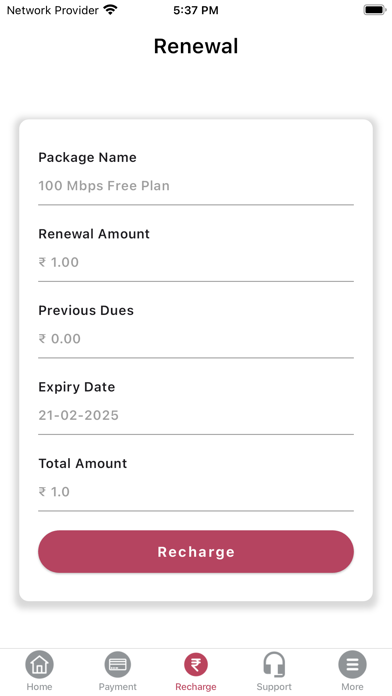Viewport: 392px width, 696px height.
Task: Open the Support headset icon
Action: coord(274,664)
